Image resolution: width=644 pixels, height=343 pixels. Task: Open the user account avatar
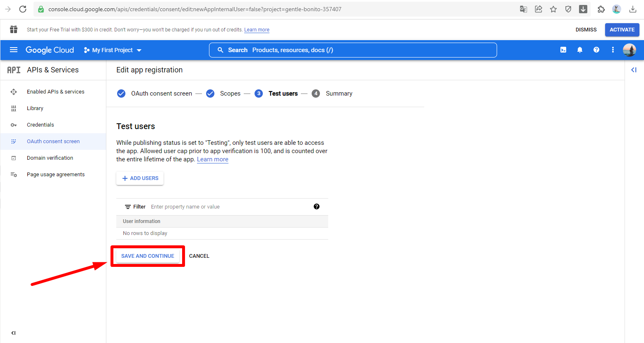tap(629, 50)
